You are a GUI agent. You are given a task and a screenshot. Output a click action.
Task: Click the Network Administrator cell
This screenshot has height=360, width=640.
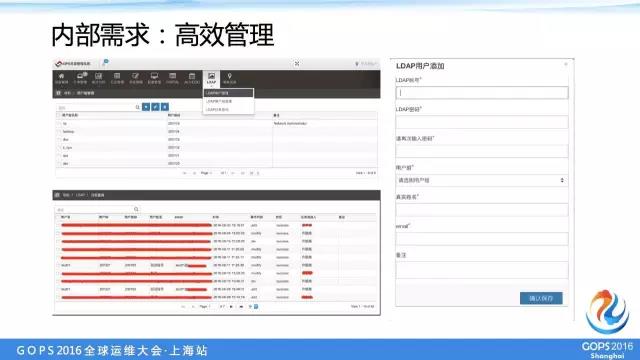tap(290, 123)
